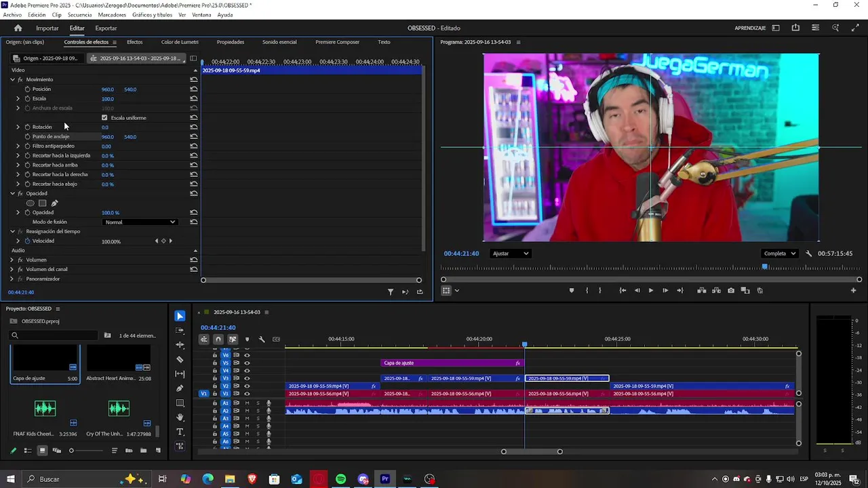Toggle lock on track V3
868x488 pixels.
click(215, 378)
